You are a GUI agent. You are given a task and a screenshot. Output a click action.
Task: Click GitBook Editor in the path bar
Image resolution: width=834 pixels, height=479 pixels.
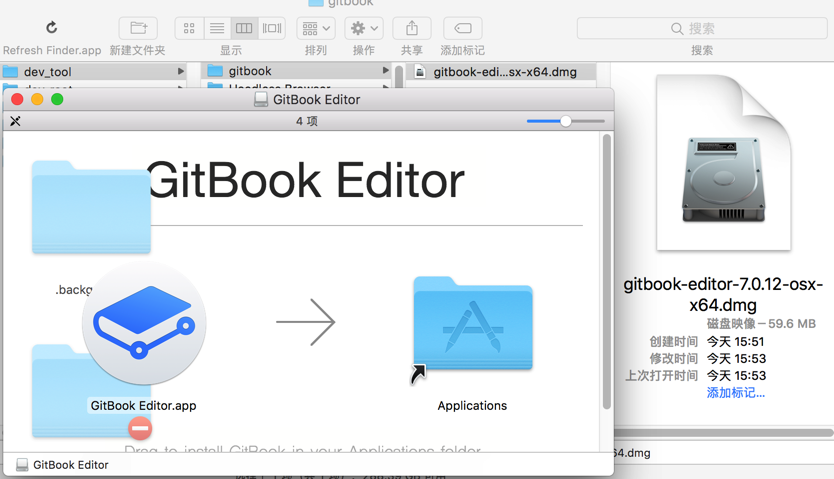pos(62,465)
